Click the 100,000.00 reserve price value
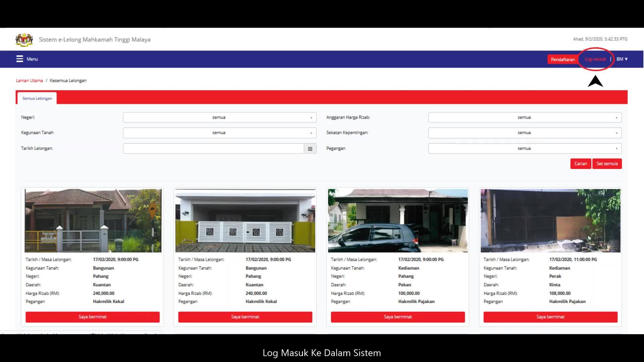The image size is (644, 362). coord(409,293)
